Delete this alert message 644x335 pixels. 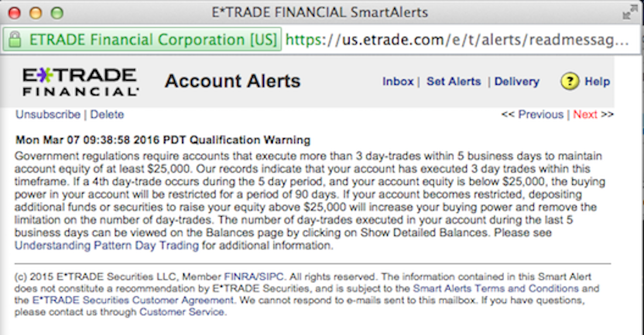click(x=107, y=115)
